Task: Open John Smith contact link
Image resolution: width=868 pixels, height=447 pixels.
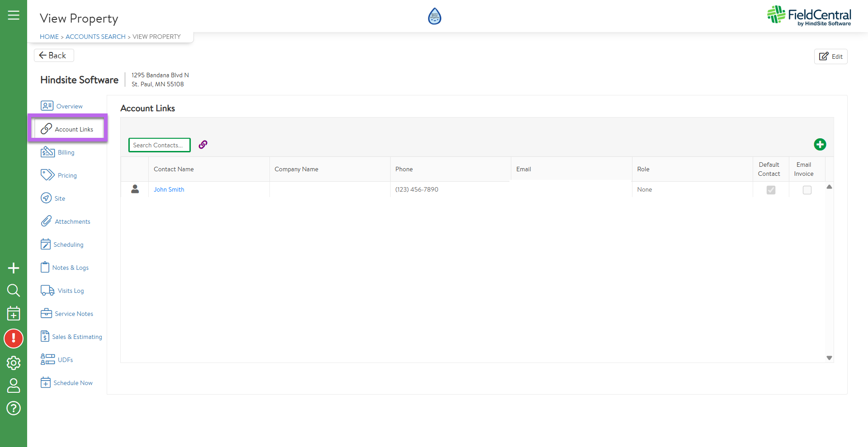Action: coord(169,190)
